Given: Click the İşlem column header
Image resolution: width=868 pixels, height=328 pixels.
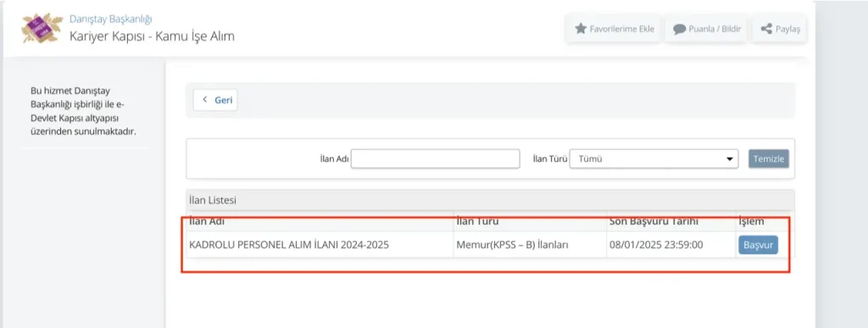Looking at the screenshot, I should tap(751, 221).
